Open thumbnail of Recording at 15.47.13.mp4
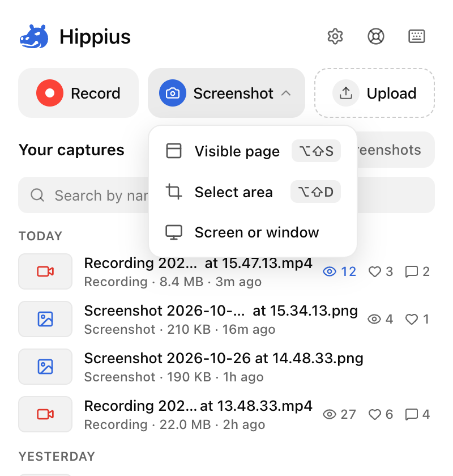 45,271
